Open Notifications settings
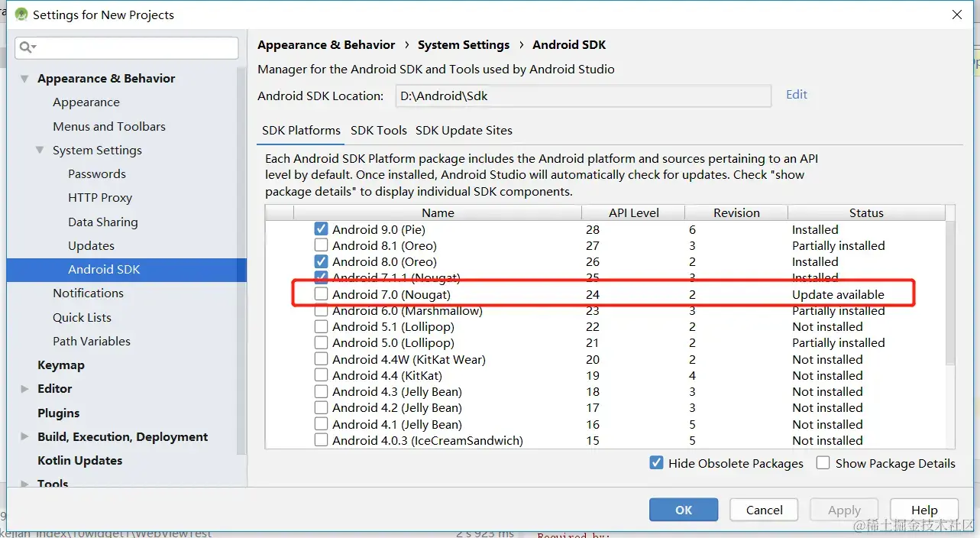The height and width of the screenshot is (538, 980). [88, 293]
